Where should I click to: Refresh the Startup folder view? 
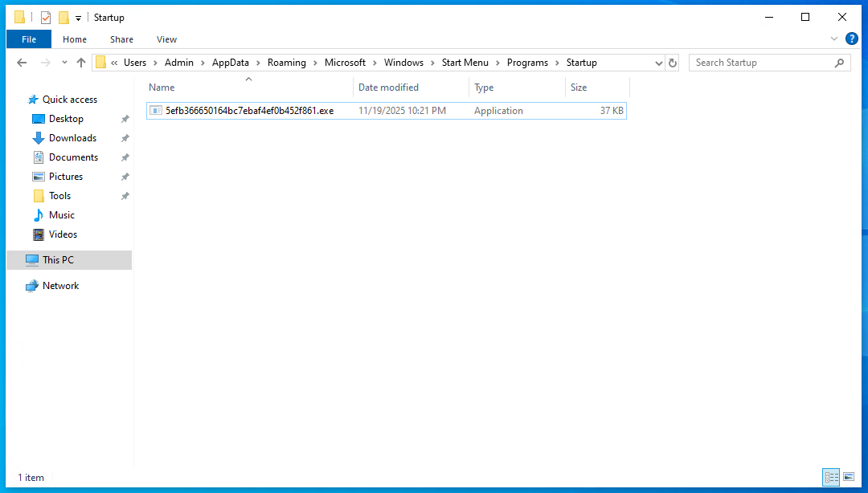click(672, 63)
